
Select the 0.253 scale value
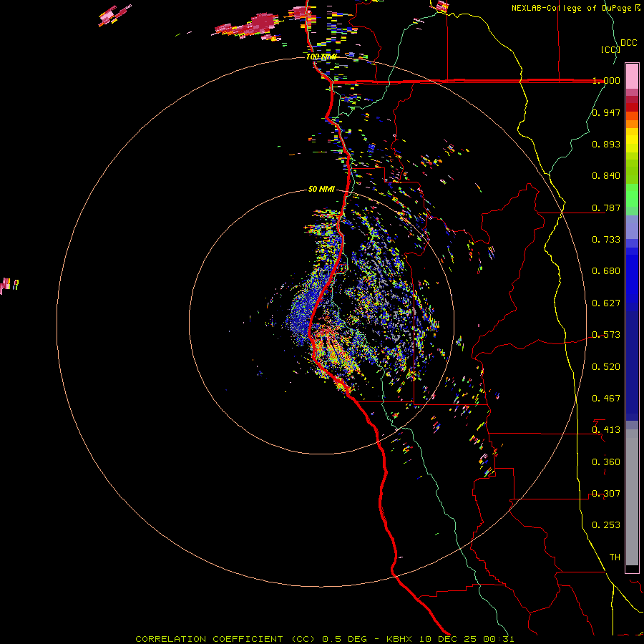[x=606, y=525]
